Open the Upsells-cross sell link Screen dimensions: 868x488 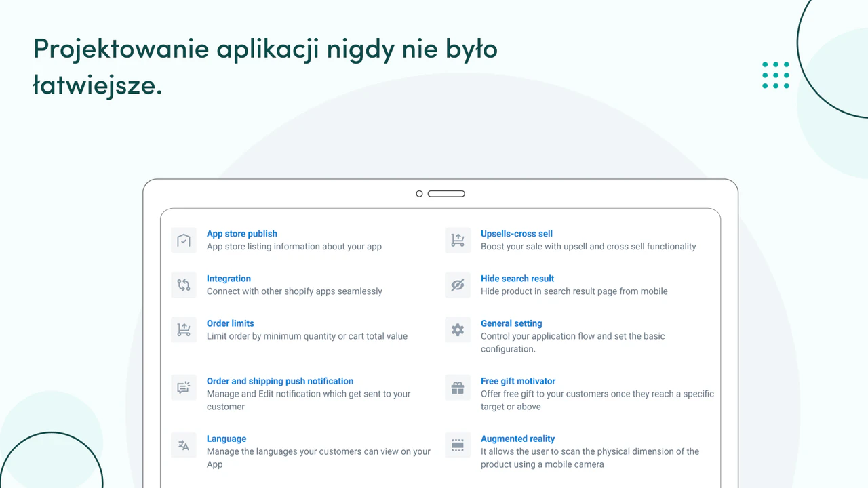[x=517, y=234]
